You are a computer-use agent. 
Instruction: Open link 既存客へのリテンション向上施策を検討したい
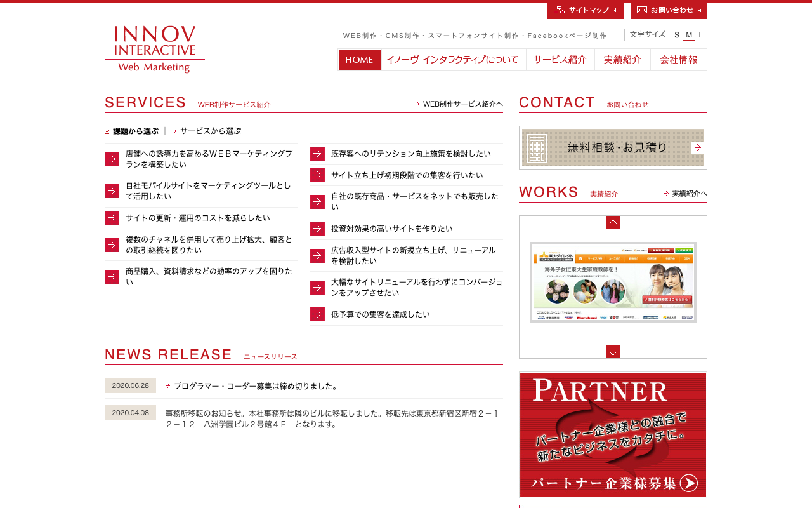coord(410,154)
